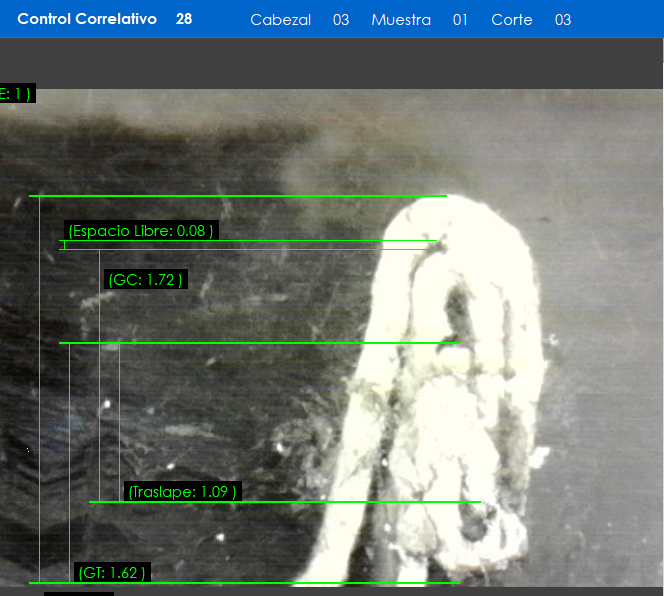Click the bottom green line beside GT label
The image size is (664, 596).
coord(300,582)
